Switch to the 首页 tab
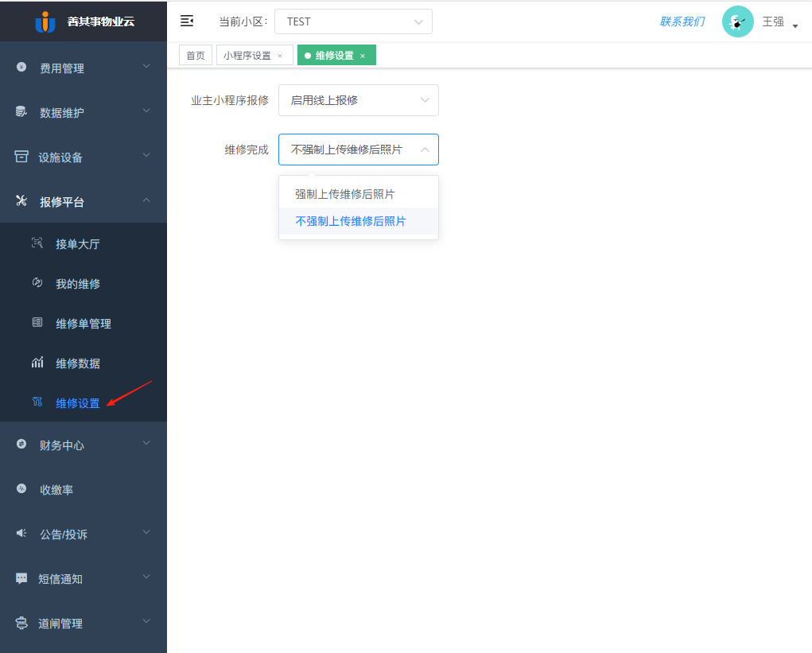Viewport: 812px width, 653px height. 196,56
